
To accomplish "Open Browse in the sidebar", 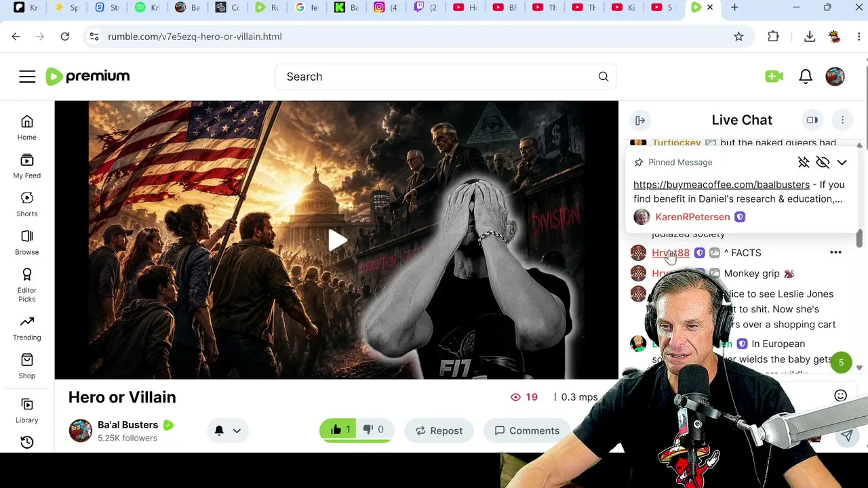I will pos(27,242).
